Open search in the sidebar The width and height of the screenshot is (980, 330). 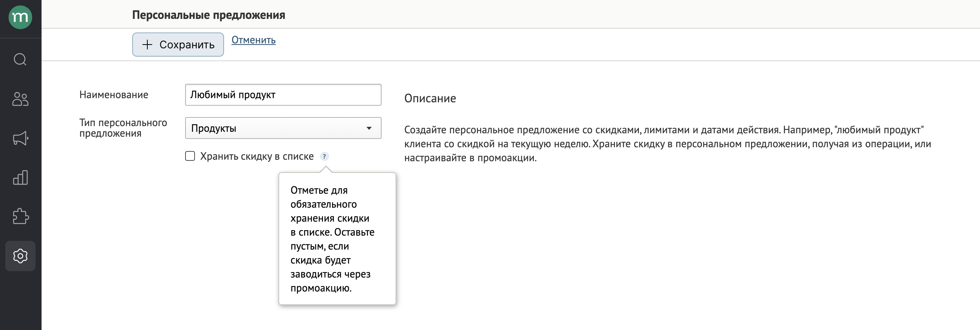pyautogui.click(x=20, y=59)
